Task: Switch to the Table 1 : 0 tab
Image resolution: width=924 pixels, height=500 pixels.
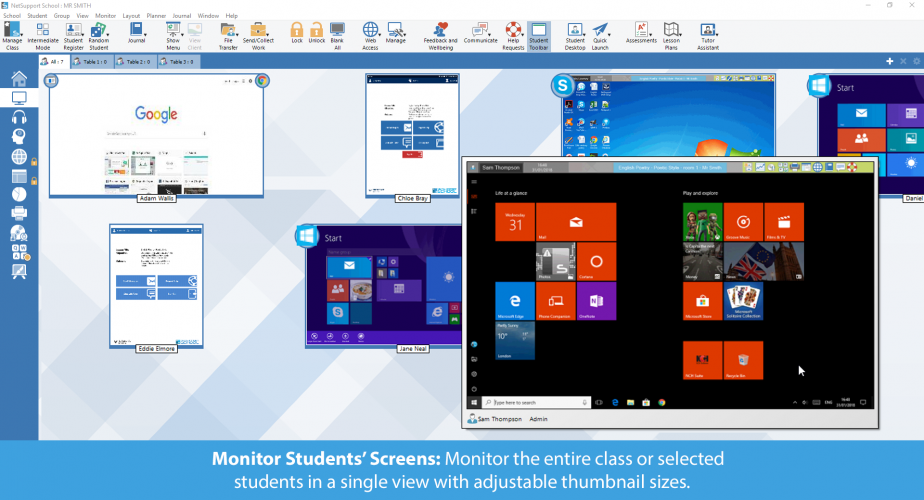Action: pyautogui.click(x=92, y=61)
